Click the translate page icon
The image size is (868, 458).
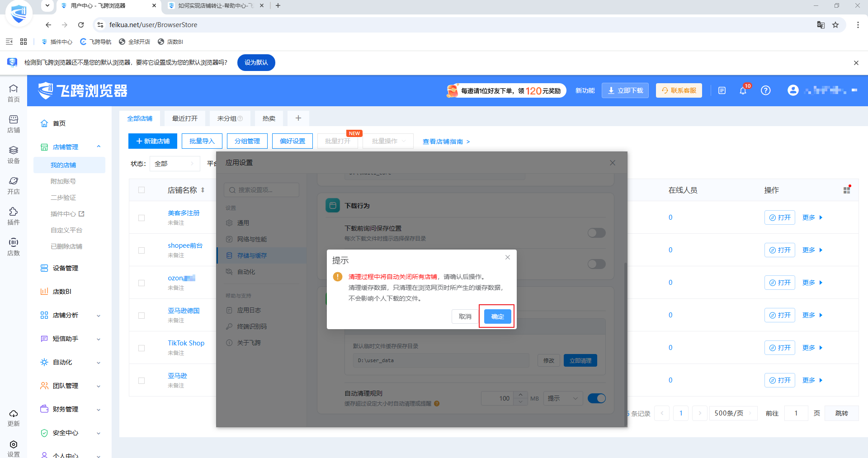pyautogui.click(x=821, y=25)
